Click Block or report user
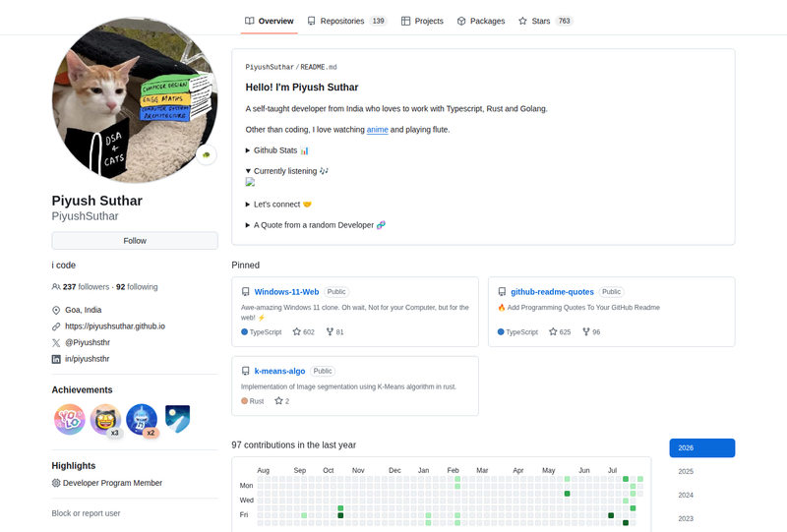 86,513
